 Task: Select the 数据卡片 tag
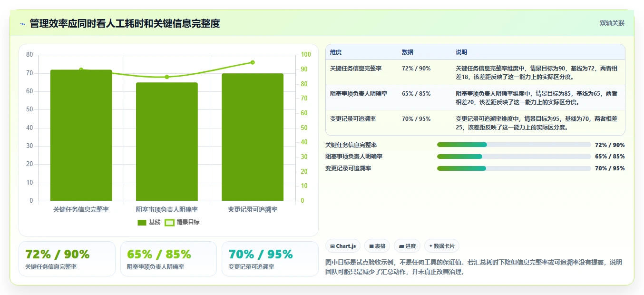442,246
